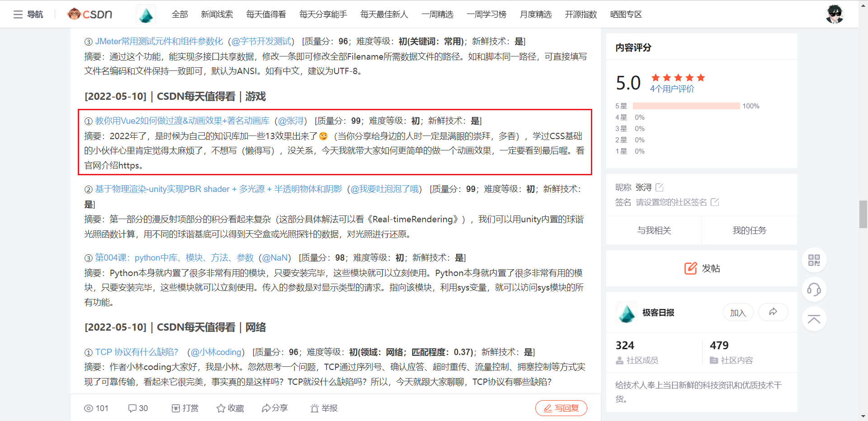Click heading [2022-05-10] CSDN每天值得看 游戏
The image size is (868, 421).
tap(175, 97)
